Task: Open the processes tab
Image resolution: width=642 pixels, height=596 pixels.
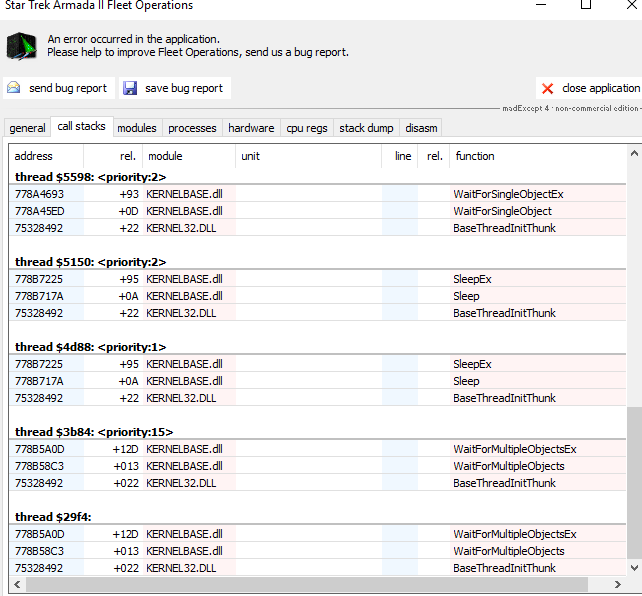Action: click(192, 128)
